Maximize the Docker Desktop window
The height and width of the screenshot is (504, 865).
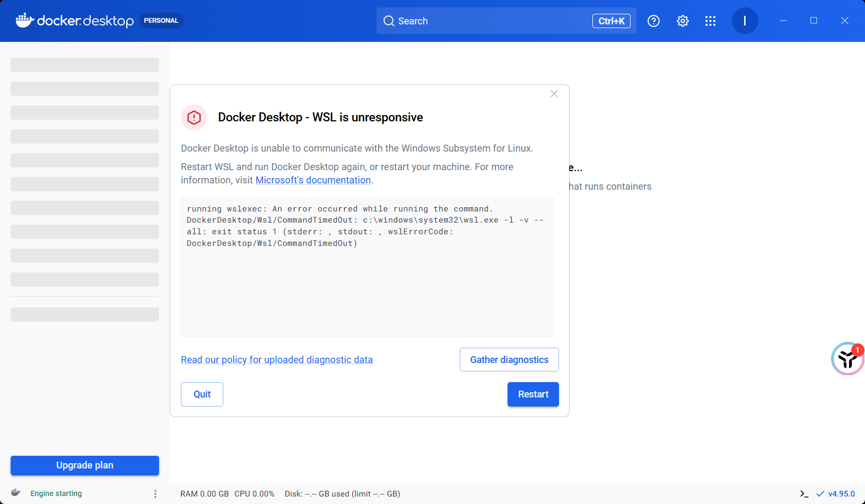click(x=814, y=21)
